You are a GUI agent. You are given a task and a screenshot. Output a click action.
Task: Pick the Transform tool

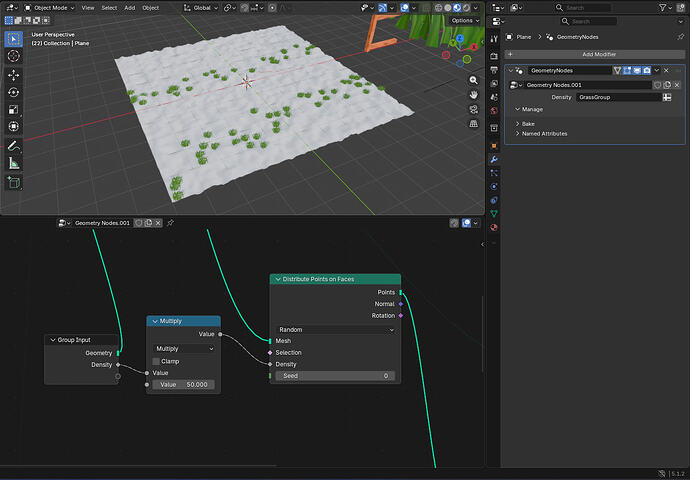pos(14,127)
